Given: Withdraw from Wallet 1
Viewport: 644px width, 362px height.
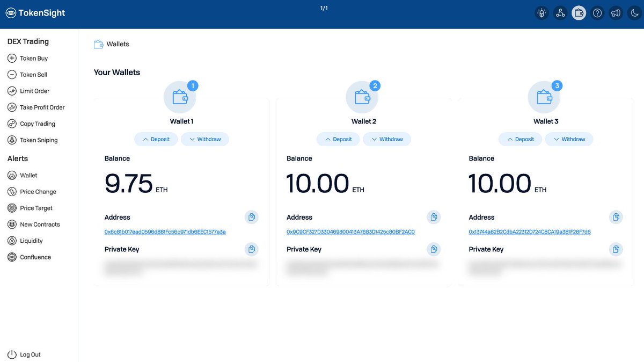Looking at the screenshot, I should [205, 139].
